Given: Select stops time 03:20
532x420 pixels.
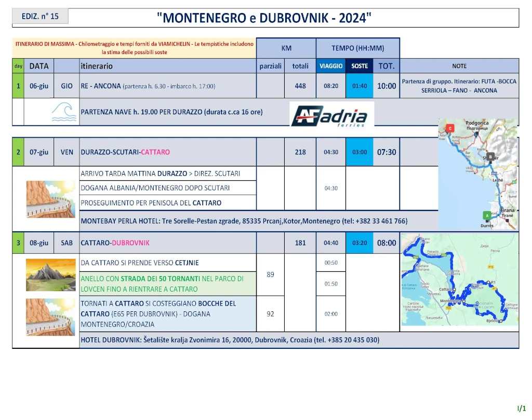Looking at the screenshot, I should [x=360, y=243].
